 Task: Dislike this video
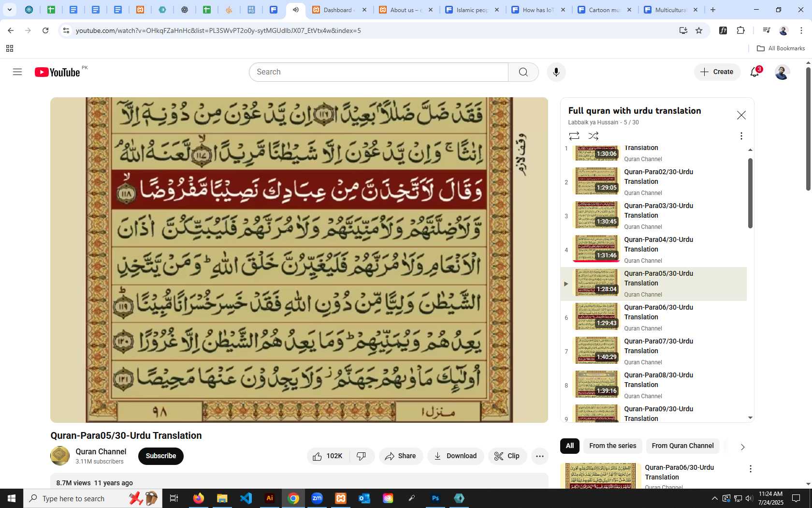[362, 456]
